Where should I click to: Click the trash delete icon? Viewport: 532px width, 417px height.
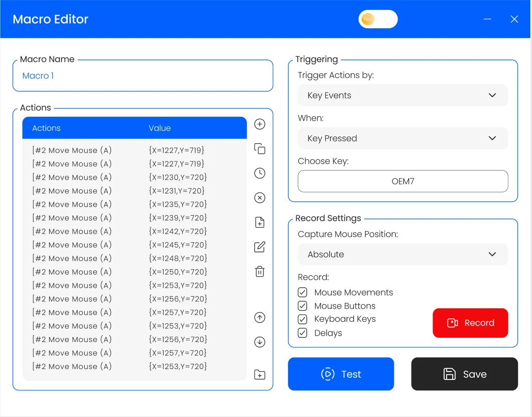pos(260,272)
